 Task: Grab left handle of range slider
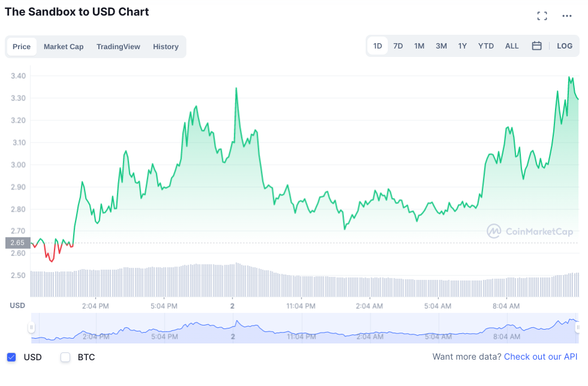32,328
